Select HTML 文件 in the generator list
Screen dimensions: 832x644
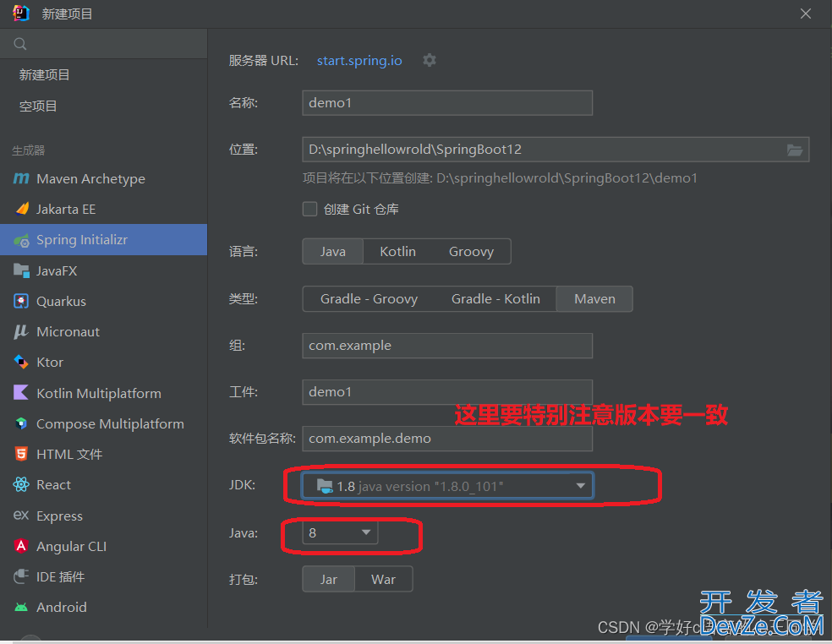click(x=103, y=454)
